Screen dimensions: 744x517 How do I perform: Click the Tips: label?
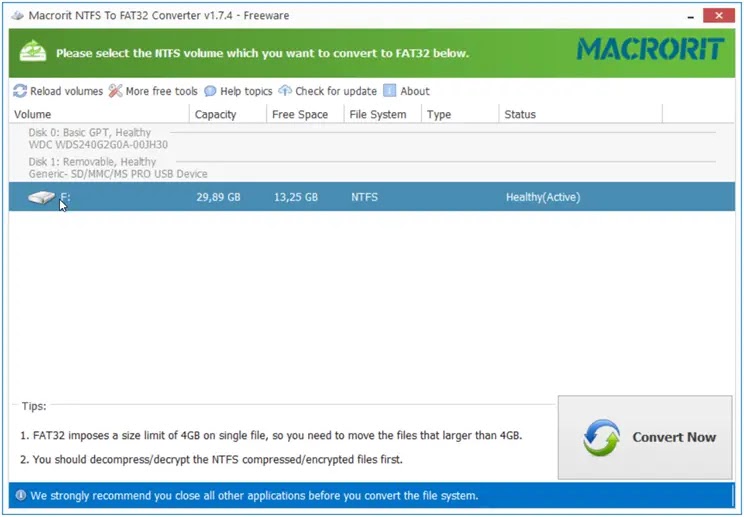tap(34, 406)
